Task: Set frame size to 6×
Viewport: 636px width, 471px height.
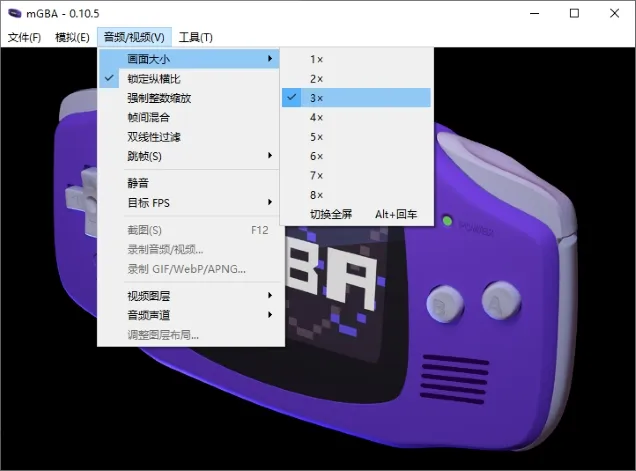Action: click(x=317, y=156)
